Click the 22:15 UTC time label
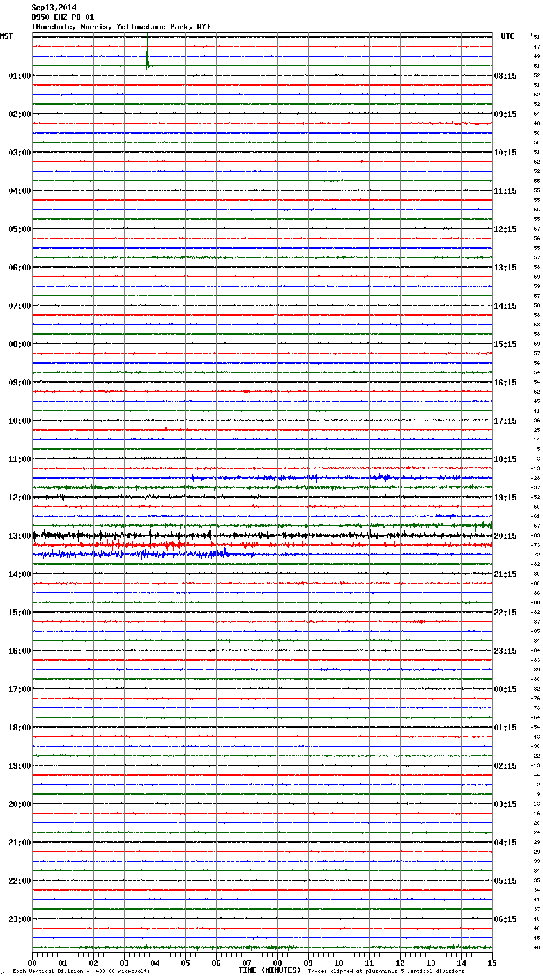Viewport: 543px width, 980px height. (505, 613)
